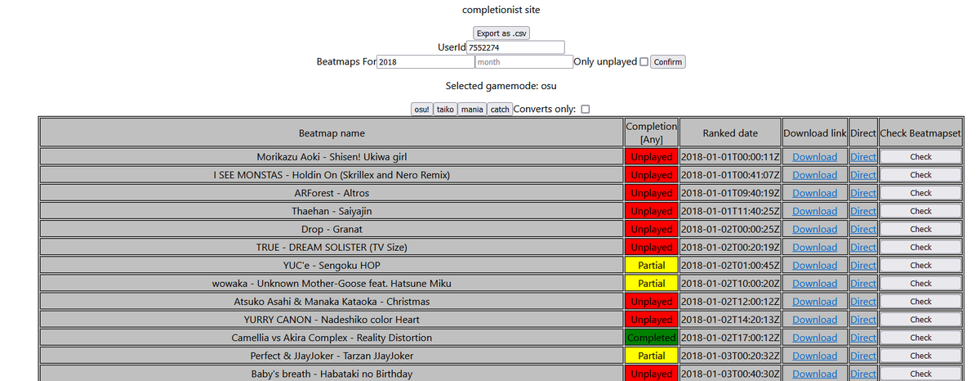This screenshot has height=381, width=980.
Task: Download YURRY CANON - Nadeshiko color Heart
Action: [814, 320]
